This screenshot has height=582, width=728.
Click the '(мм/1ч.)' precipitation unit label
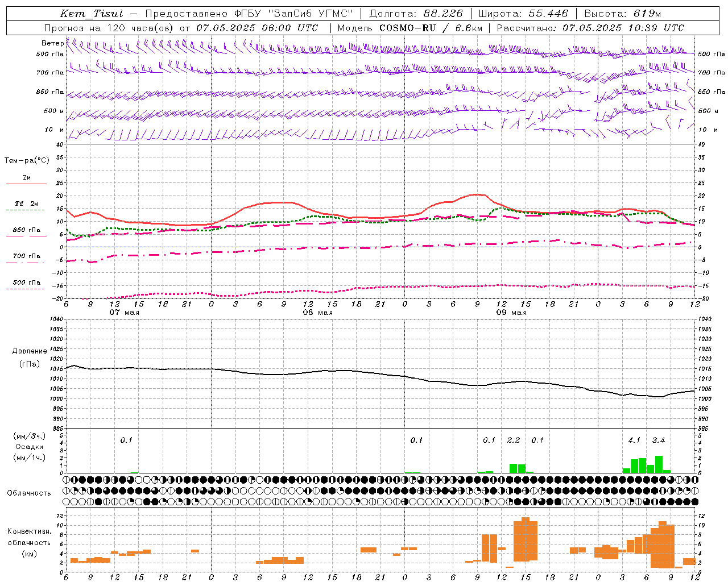tap(29, 457)
